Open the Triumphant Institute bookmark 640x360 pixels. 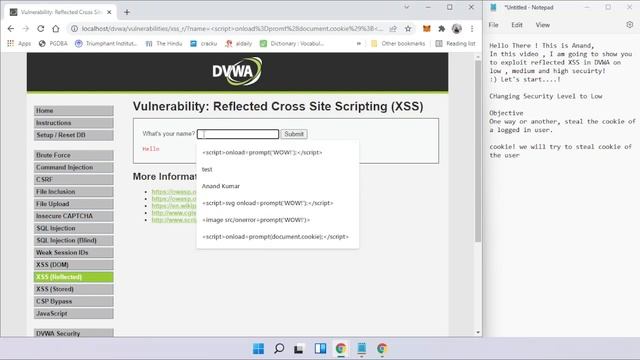(x=106, y=43)
